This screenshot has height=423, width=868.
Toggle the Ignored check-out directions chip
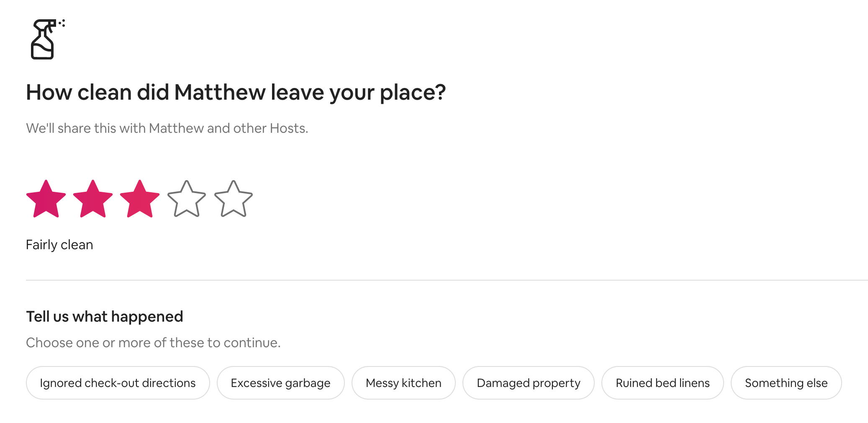point(118,383)
